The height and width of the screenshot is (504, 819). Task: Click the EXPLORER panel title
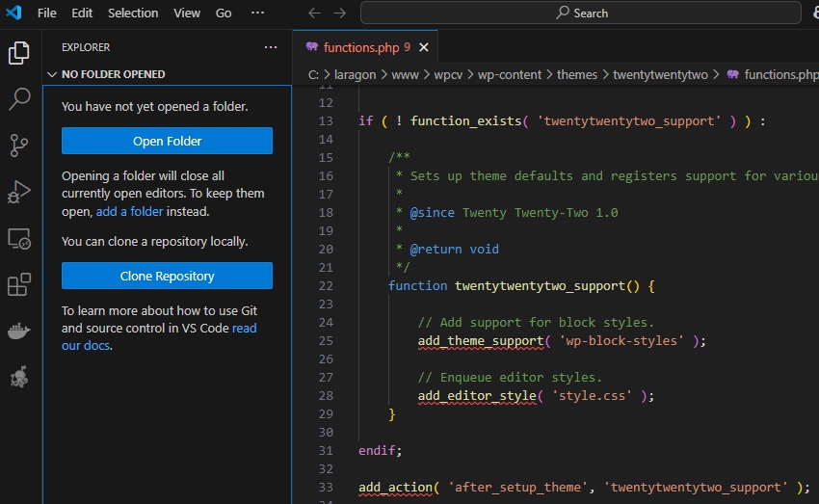point(86,47)
